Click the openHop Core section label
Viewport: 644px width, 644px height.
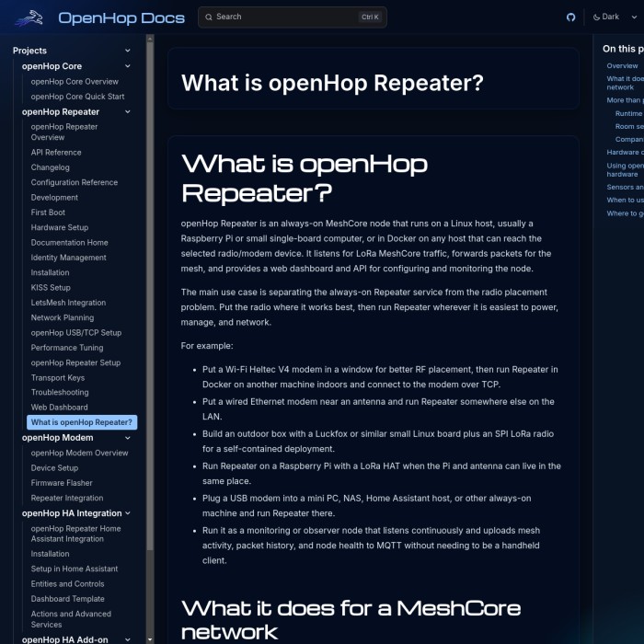click(52, 66)
